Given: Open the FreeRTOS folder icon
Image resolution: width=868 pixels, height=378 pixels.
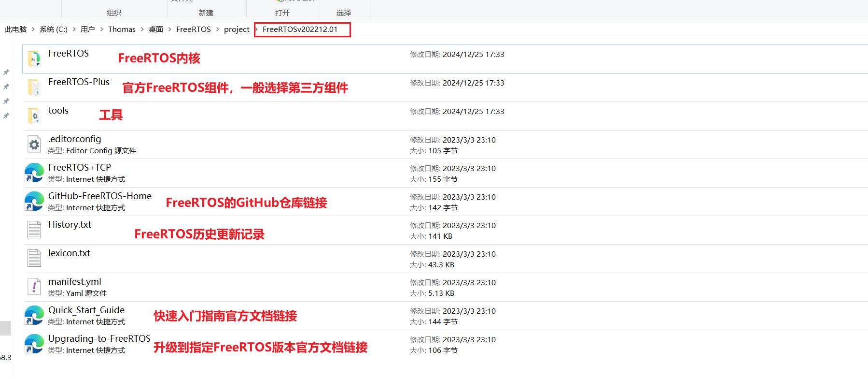Looking at the screenshot, I should 34,59.
